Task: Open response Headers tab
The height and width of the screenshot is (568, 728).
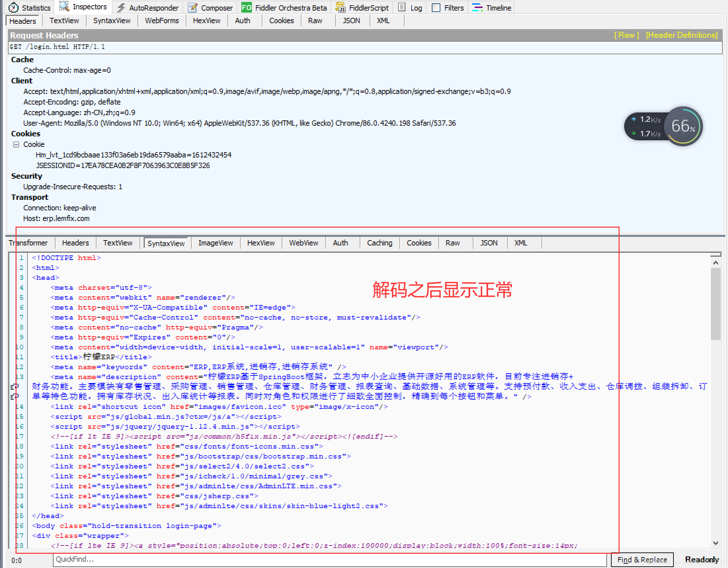Action: point(75,243)
